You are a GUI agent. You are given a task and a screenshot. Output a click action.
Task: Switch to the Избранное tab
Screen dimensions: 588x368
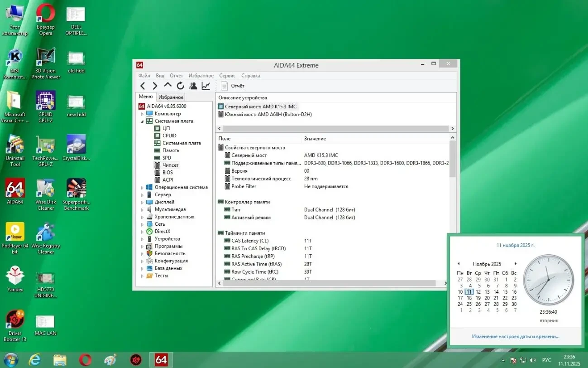171,97
